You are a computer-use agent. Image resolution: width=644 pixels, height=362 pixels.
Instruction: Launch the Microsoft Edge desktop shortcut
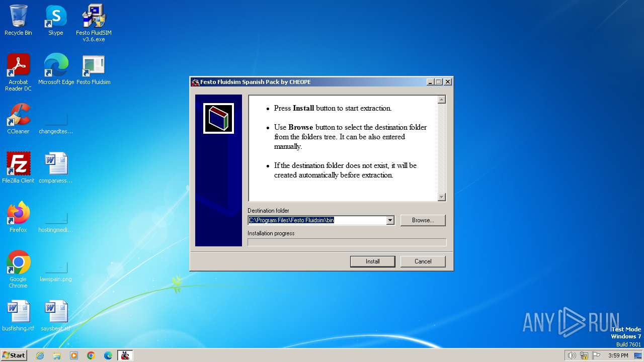tap(56, 69)
